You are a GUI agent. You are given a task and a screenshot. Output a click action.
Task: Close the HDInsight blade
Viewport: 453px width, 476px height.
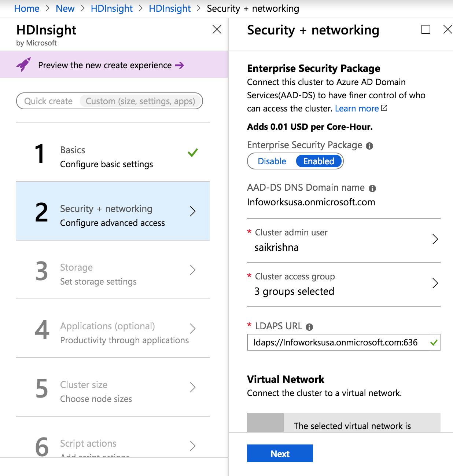click(217, 29)
